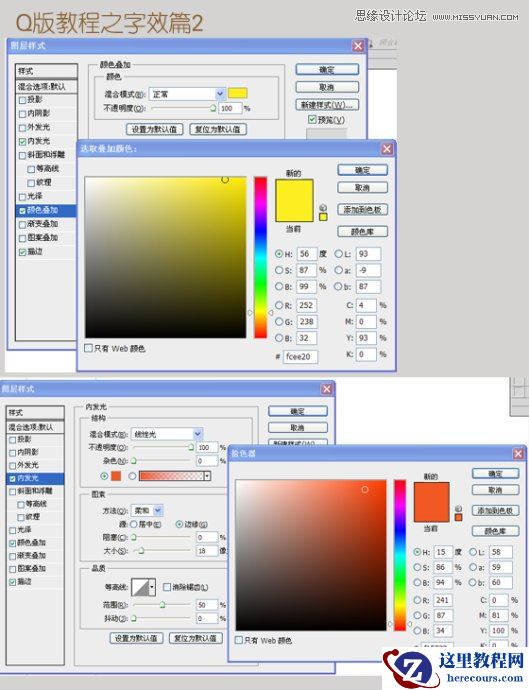Click the web-safe cube icon in the yellow picker
The image size is (529, 690).
tap(323, 208)
